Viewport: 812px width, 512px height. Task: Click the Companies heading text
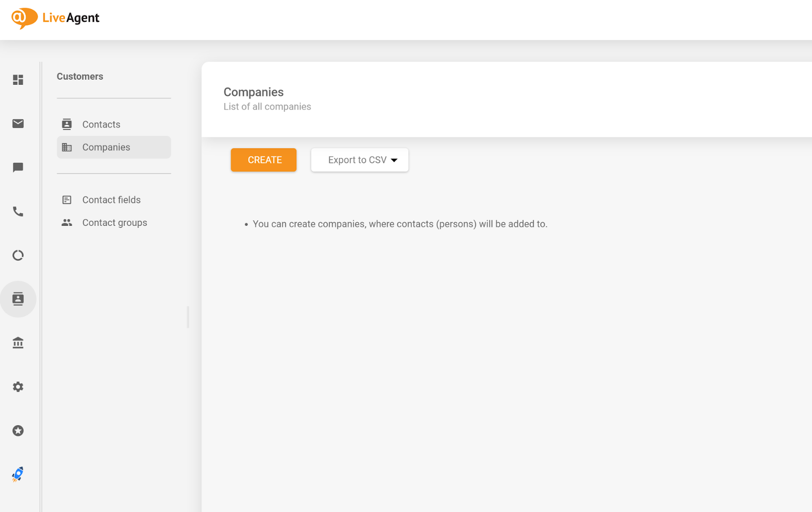(x=253, y=92)
